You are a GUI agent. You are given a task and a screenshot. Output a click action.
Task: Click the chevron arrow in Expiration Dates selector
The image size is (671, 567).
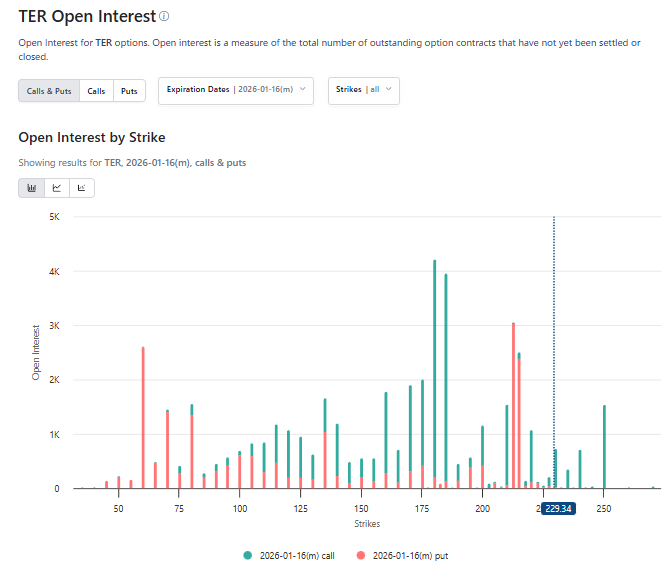[x=303, y=90]
